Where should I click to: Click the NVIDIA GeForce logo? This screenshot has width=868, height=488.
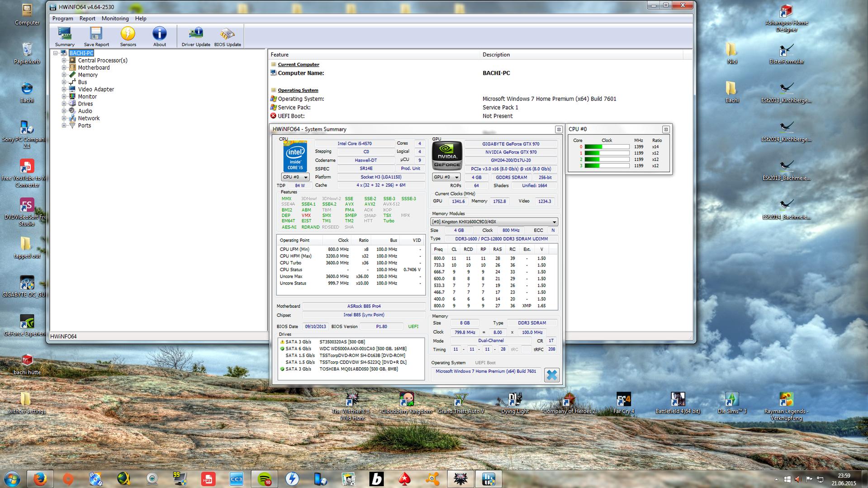(x=447, y=156)
